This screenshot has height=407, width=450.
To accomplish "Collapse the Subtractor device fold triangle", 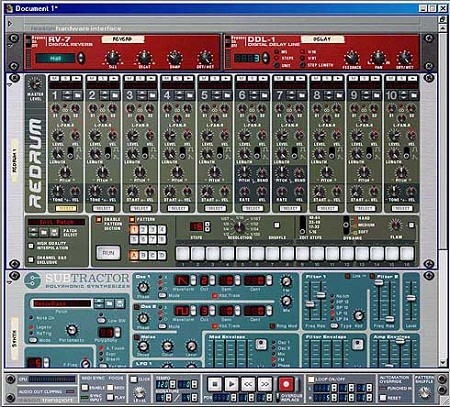I will [x=10, y=283].
